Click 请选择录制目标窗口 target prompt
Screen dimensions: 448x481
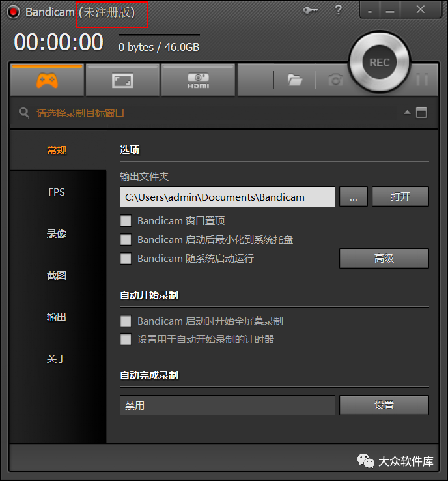(80, 113)
